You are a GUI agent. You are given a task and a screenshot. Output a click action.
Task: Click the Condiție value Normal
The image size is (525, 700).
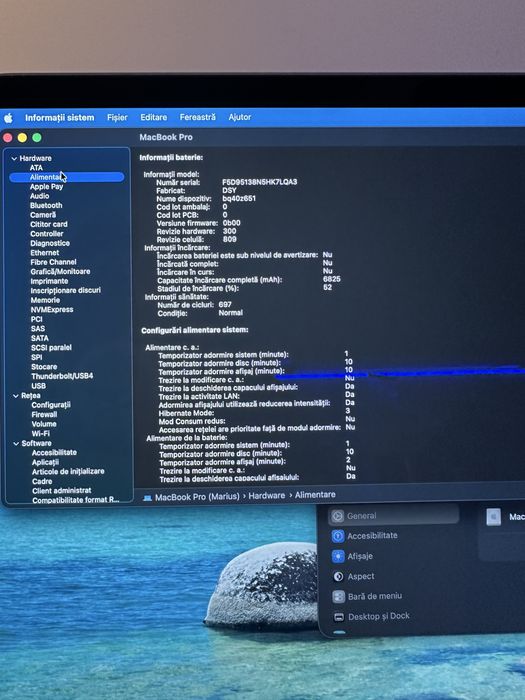coord(231,313)
